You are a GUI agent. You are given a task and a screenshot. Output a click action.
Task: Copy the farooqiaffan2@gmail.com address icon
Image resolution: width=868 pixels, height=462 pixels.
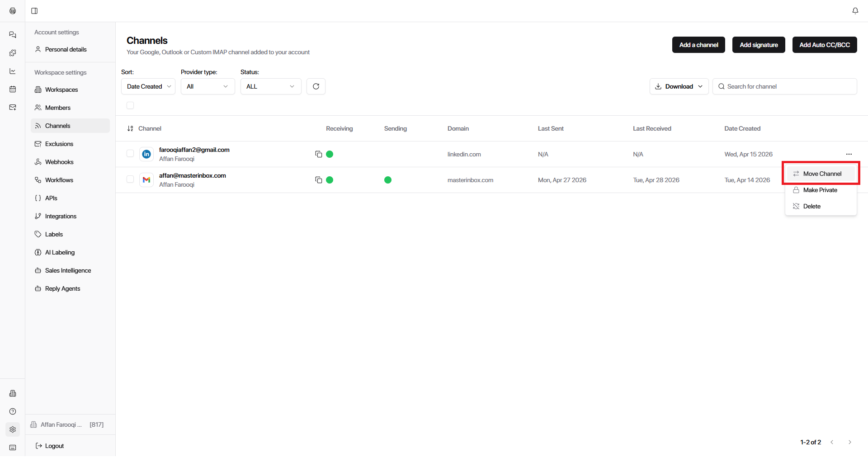(x=318, y=154)
